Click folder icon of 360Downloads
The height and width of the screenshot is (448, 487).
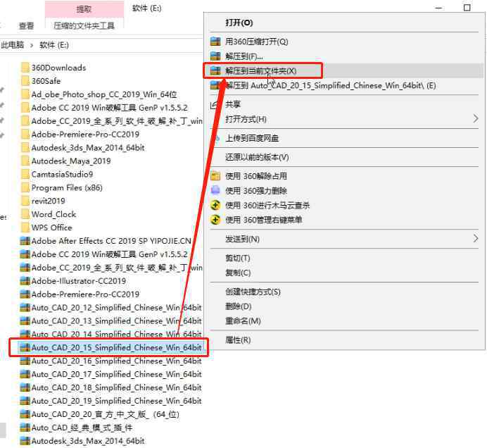(x=25, y=68)
